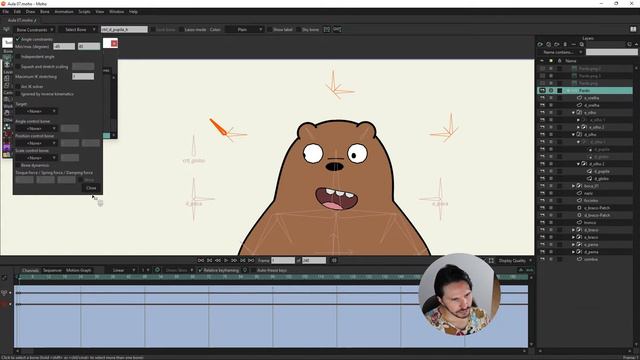Click the current Frame number field

[x=283, y=260]
